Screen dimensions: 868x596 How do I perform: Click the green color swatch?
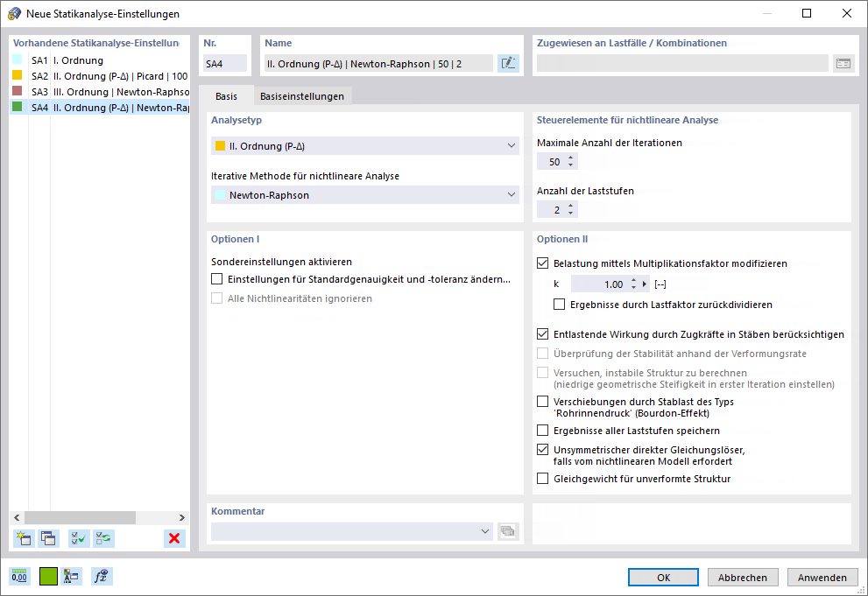[x=48, y=577]
